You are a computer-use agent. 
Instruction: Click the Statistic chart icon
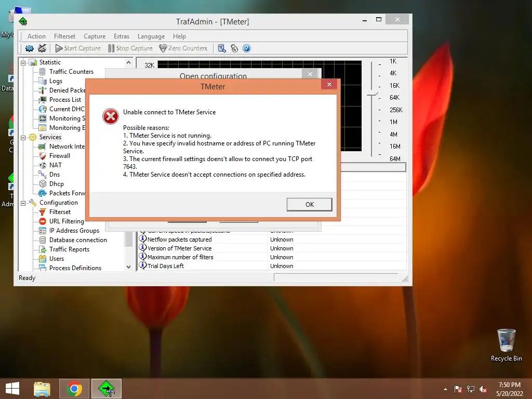coord(33,62)
